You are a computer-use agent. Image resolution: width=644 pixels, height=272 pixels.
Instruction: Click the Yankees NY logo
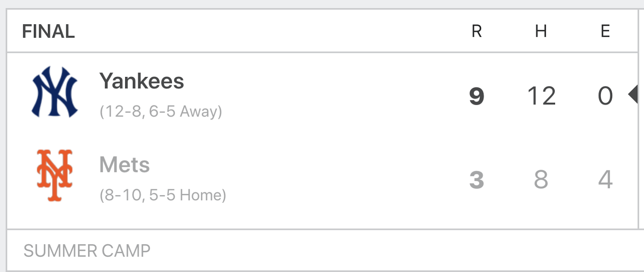(55, 92)
